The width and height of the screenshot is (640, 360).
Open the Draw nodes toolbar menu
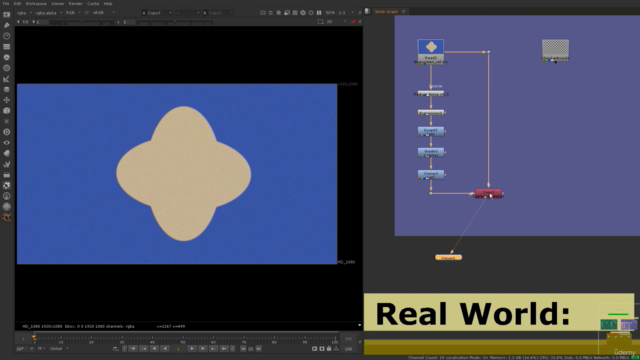7,25
